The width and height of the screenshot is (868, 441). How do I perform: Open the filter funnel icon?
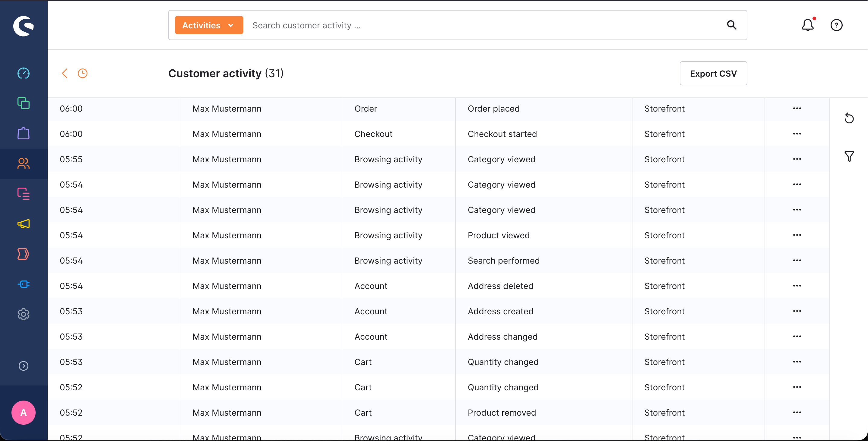tap(849, 156)
